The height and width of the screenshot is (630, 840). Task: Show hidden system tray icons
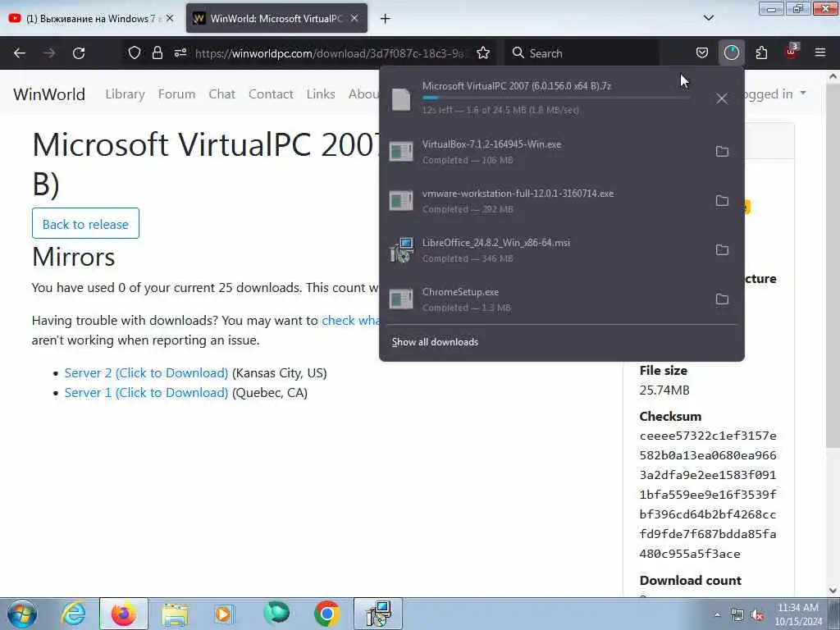point(717,615)
